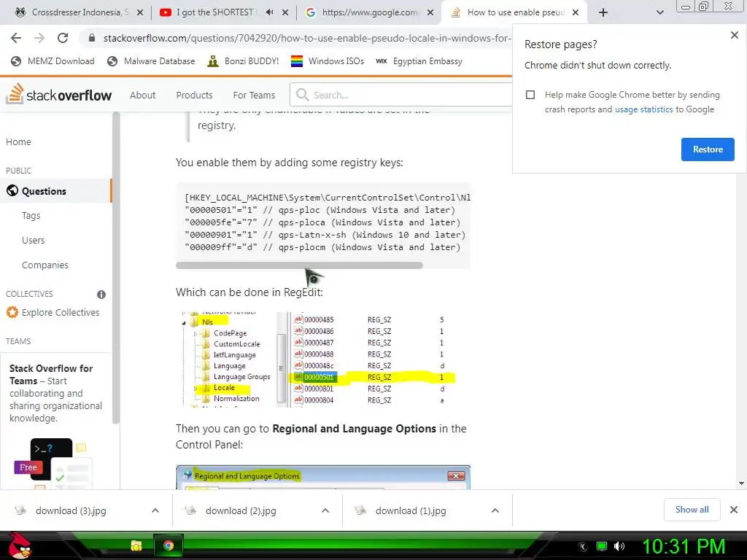The width and height of the screenshot is (747, 560).
Task: Click the padlock site info icon
Action: (92, 38)
